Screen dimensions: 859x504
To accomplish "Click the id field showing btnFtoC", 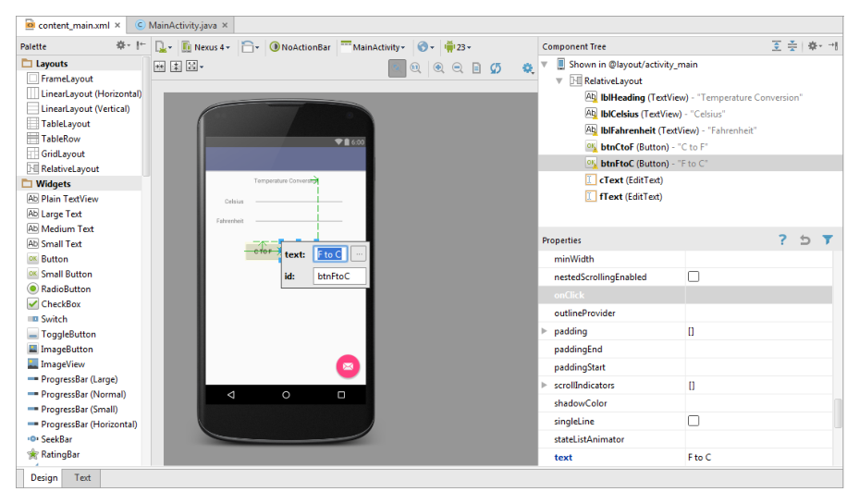I will point(339,277).
